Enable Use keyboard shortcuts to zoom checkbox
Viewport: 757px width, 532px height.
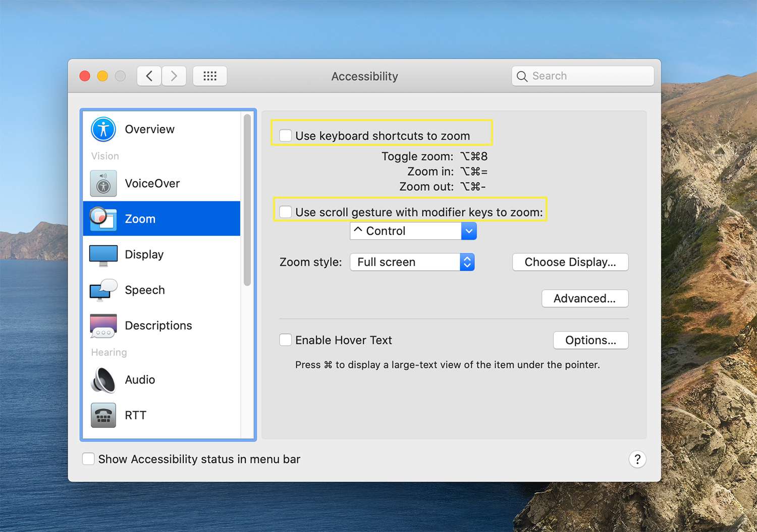[286, 136]
